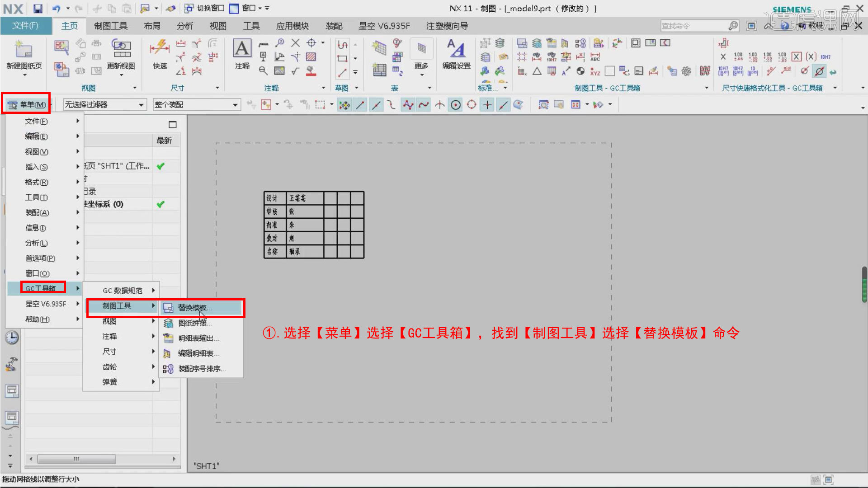Click the 最新 column header
Viewport: 868px width, 488px height.
tap(164, 141)
